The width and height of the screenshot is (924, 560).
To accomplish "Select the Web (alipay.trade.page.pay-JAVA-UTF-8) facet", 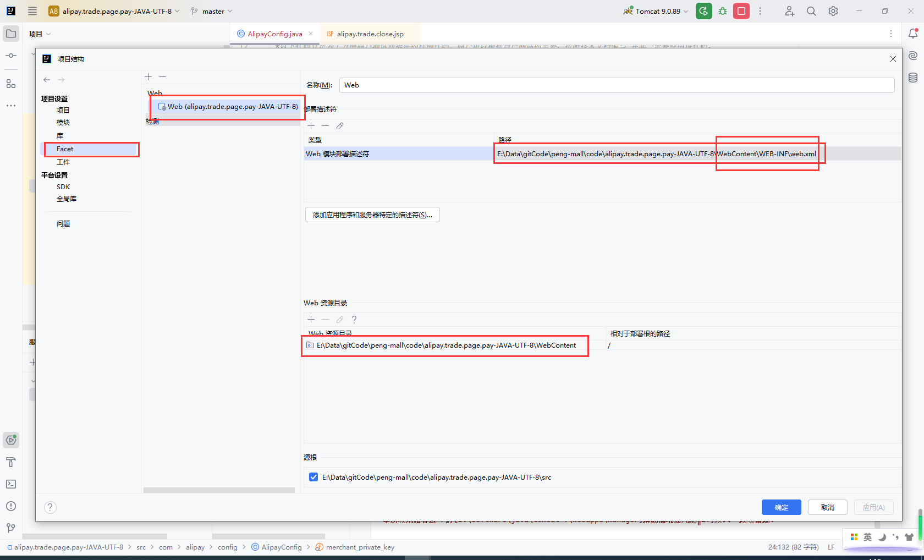I will click(228, 107).
